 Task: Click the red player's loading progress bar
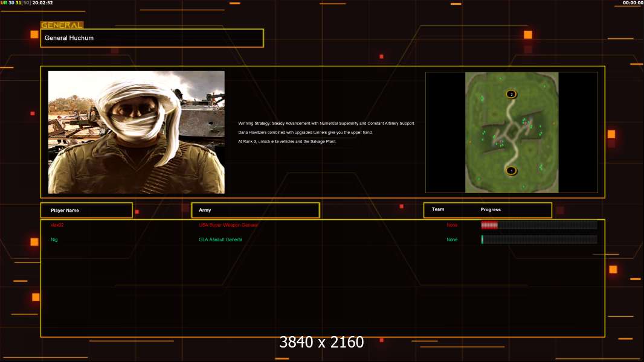pos(539,224)
